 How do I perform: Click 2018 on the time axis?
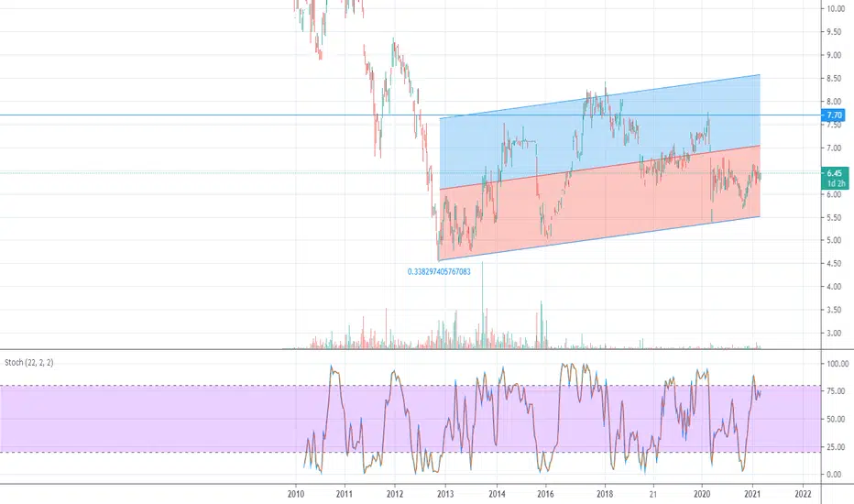(605, 494)
